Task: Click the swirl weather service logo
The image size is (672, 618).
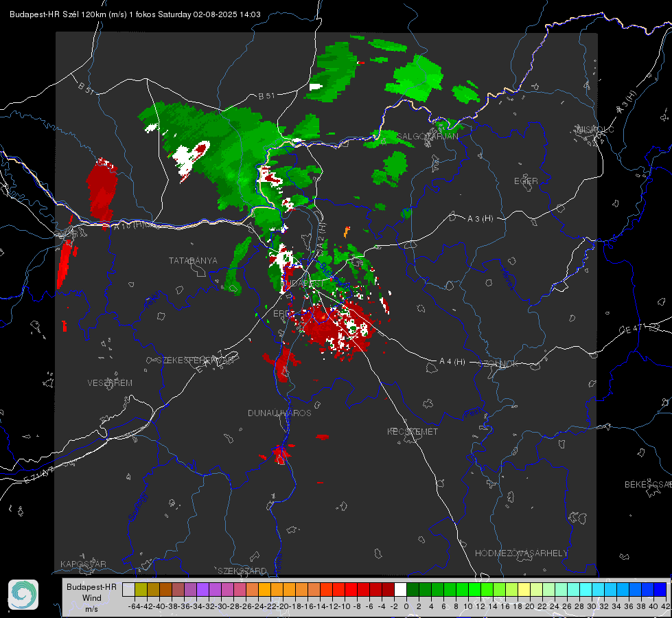Action: pos(23,595)
